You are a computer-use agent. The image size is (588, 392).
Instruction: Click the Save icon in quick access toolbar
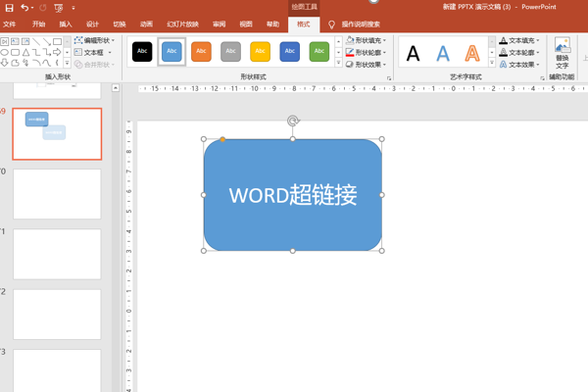[10, 7]
